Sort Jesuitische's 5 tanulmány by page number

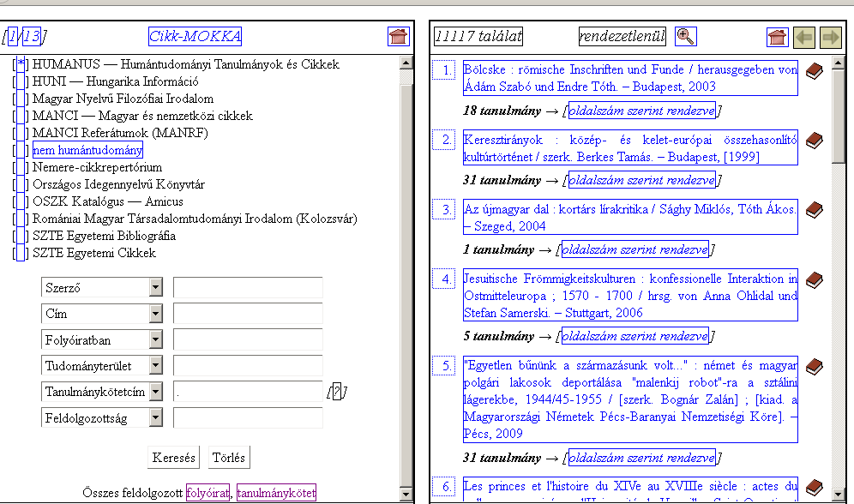pyautogui.click(x=635, y=336)
